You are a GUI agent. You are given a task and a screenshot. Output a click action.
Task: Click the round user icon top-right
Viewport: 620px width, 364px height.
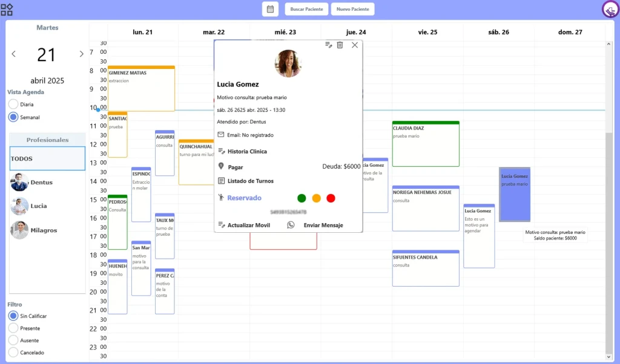(x=610, y=10)
